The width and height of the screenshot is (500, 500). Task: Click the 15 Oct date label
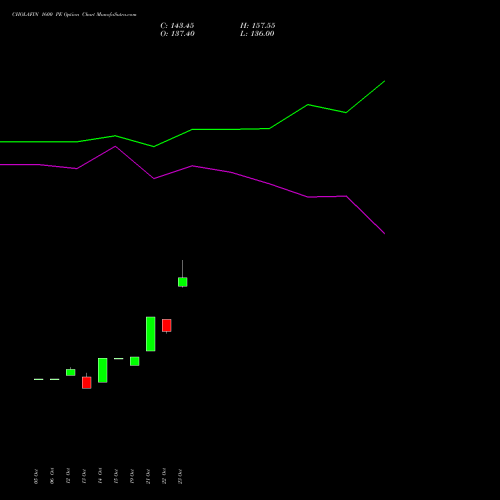[116, 476]
